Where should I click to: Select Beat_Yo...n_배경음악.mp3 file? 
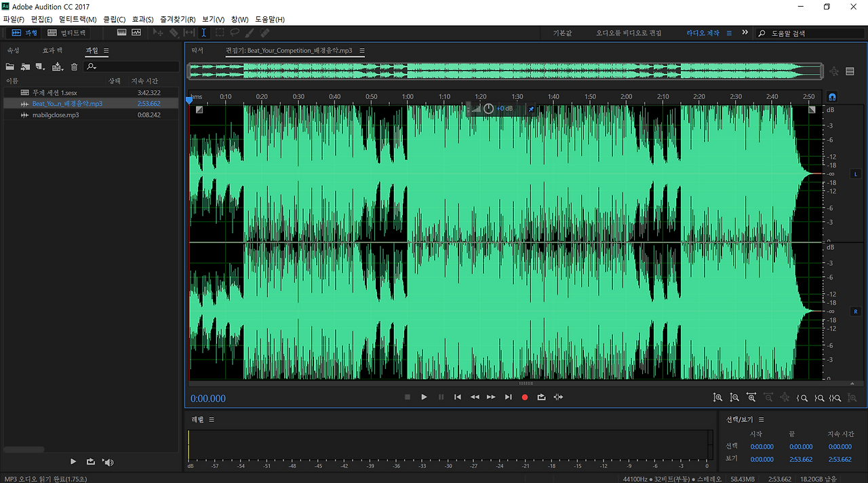(x=91, y=103)
